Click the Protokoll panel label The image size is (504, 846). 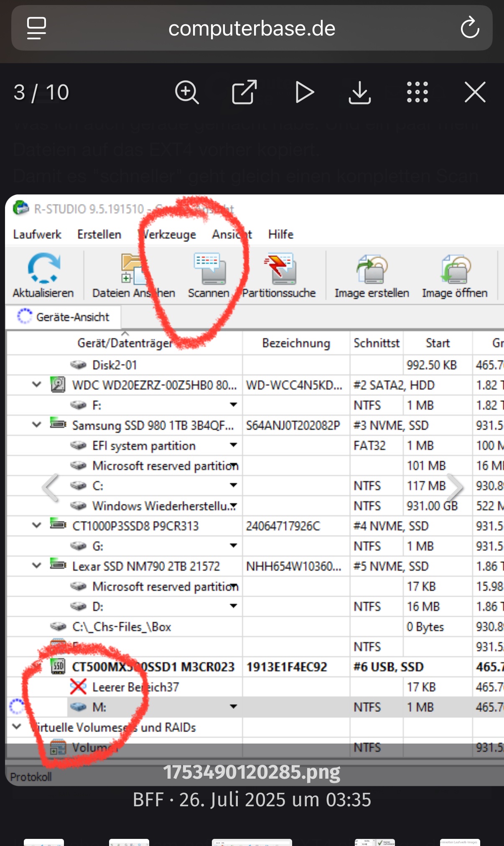click(x=31, y=777)
